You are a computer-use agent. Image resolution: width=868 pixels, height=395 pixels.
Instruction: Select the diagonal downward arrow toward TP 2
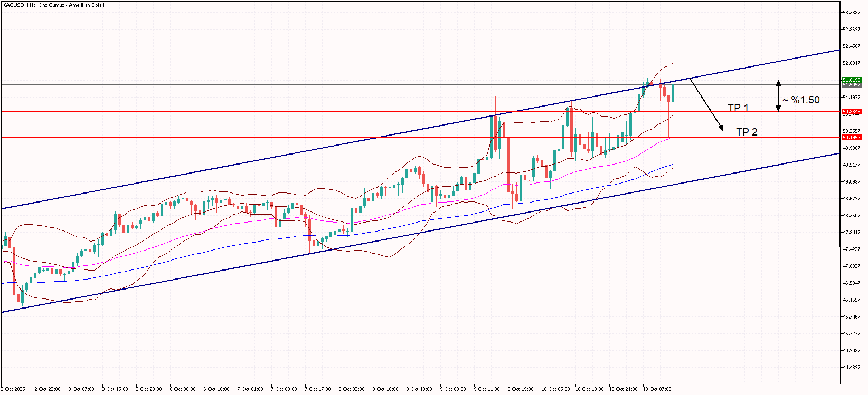pos(706,104)
